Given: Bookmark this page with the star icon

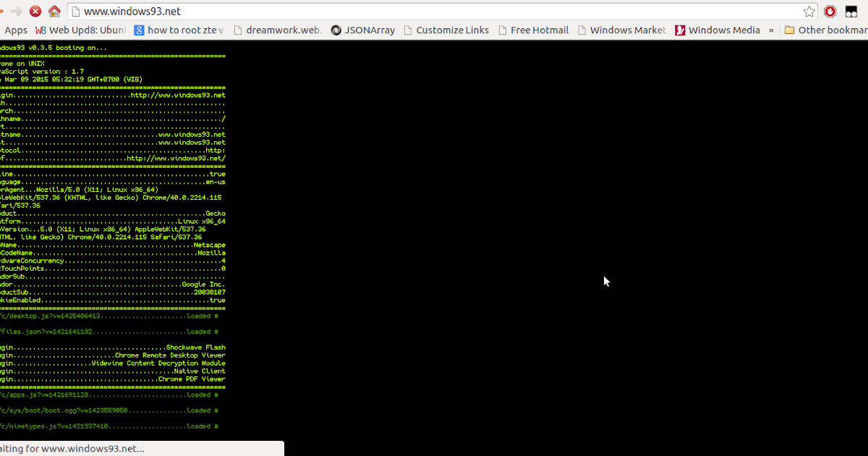Looking at the screenshot, I should tap(809, 12).
